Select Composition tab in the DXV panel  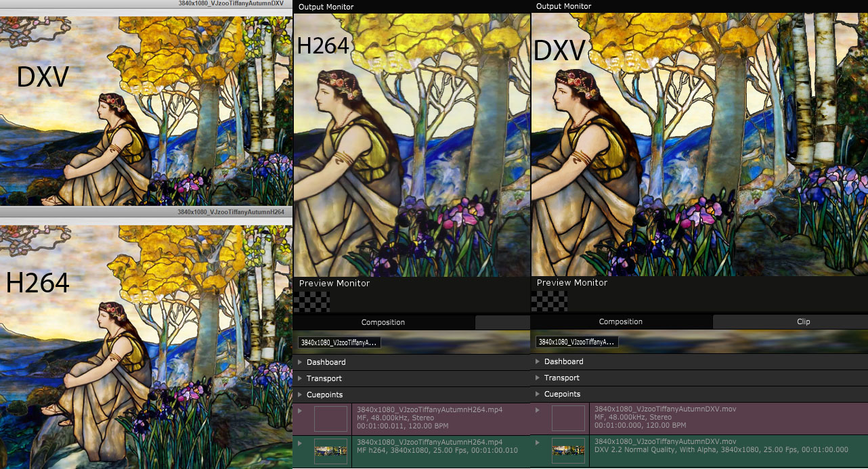620,321
